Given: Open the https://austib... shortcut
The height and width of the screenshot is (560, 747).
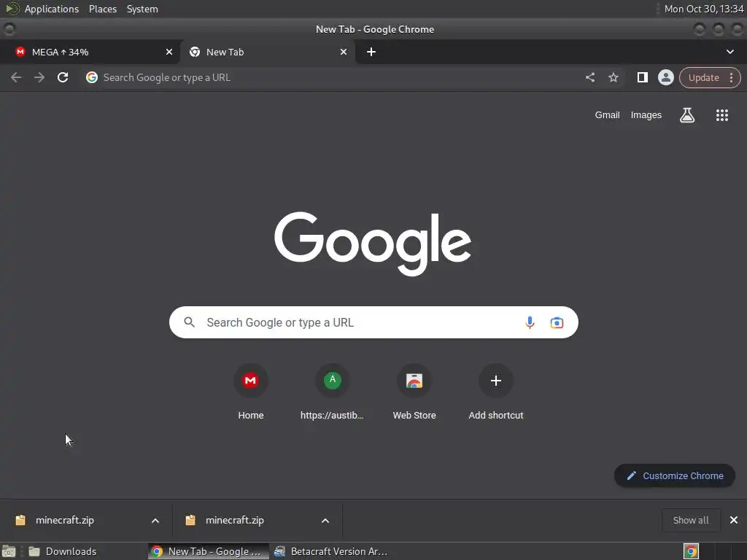Looking at the screenshot, I should coord(332,392).
